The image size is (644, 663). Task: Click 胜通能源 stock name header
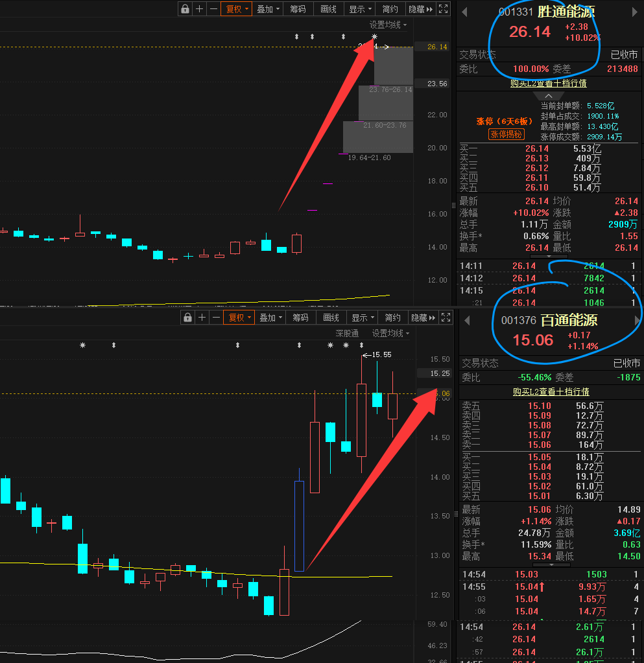(x=566, y=12)
